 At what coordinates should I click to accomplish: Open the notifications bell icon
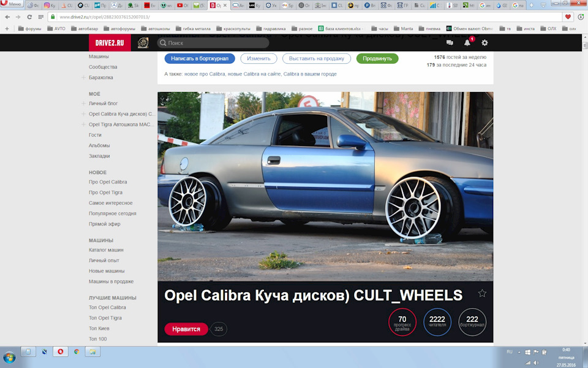pos(467,43)
